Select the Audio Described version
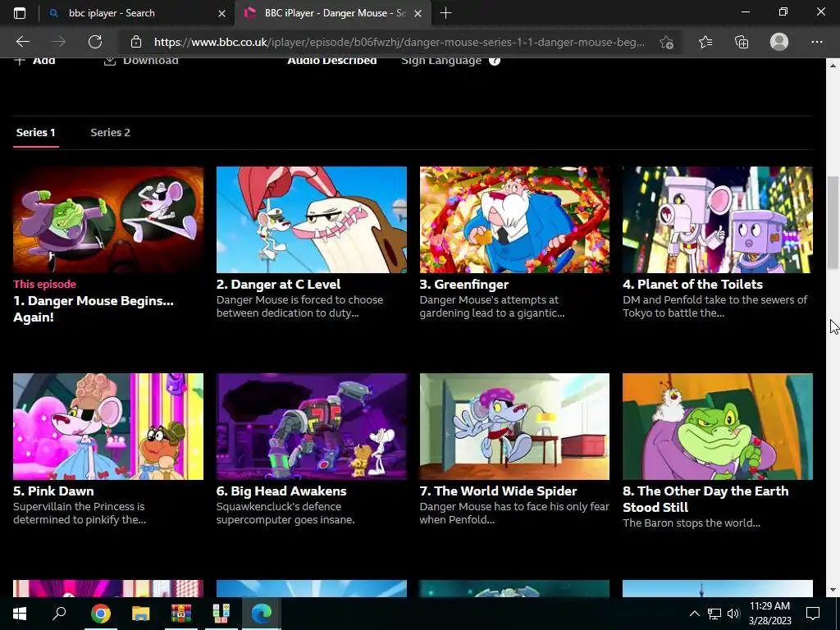The width and height of the screenshot is (840, 630). 332,61
